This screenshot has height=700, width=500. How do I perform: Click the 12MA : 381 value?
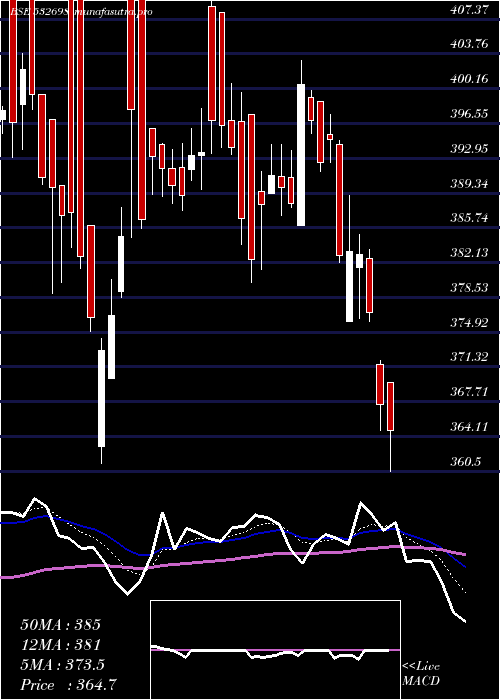(60, 645)
